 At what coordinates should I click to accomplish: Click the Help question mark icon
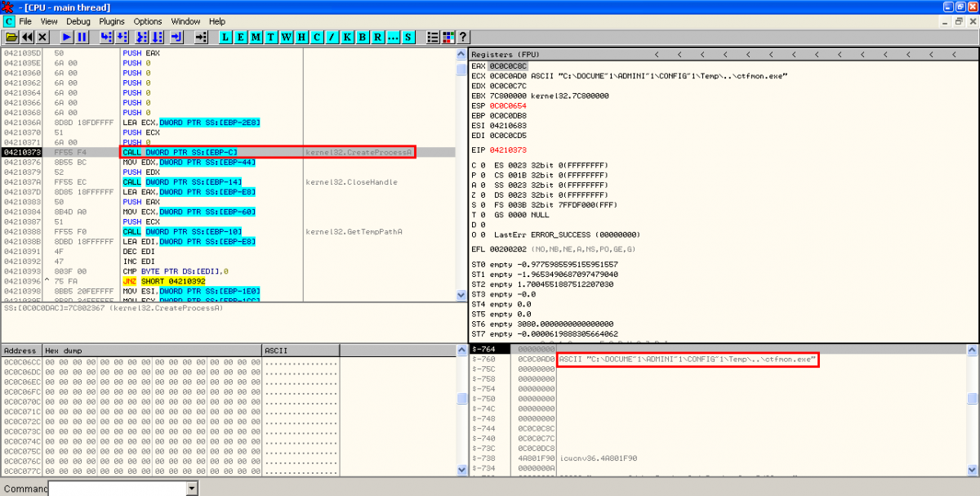click(x=462, y=38)
